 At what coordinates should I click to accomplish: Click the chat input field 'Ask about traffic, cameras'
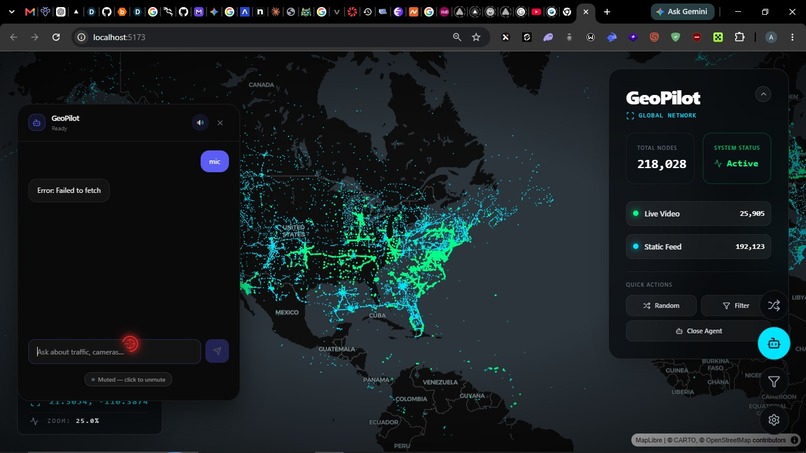pos(115,352)
